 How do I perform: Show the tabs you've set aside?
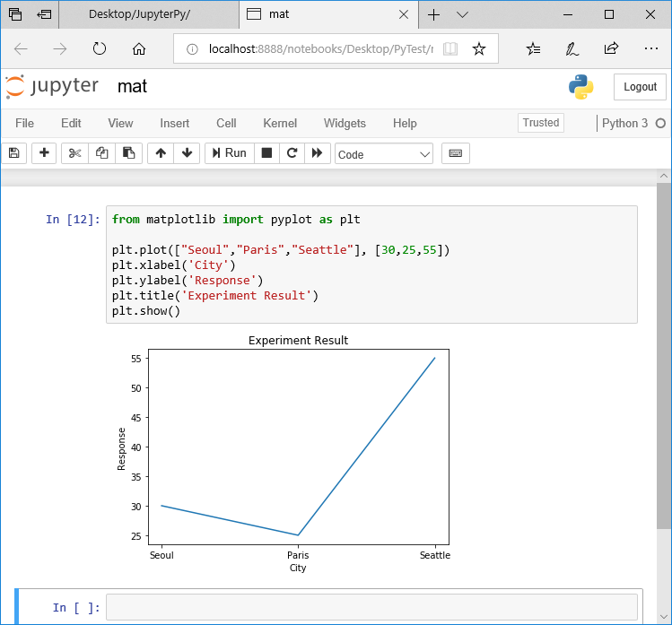[15, 14]
